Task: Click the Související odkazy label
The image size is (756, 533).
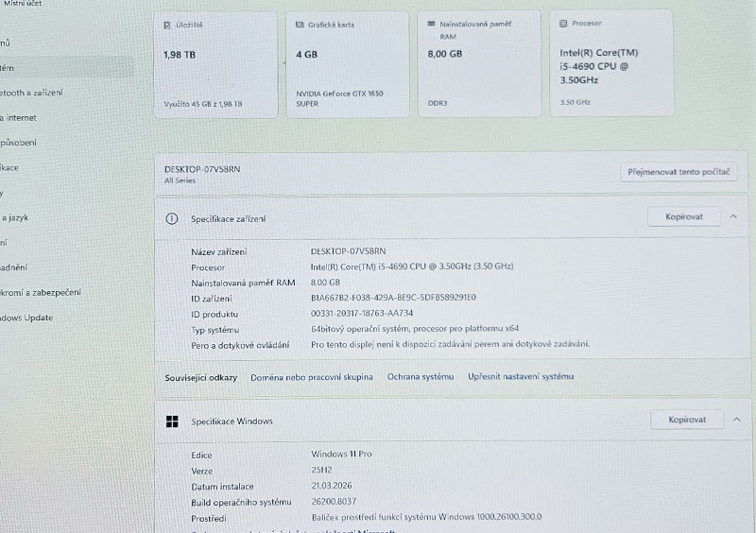Action: [x=201, y=378]
